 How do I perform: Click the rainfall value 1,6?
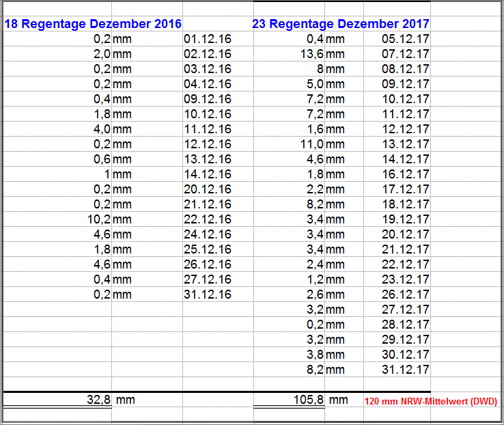click(x=316, y=129)
